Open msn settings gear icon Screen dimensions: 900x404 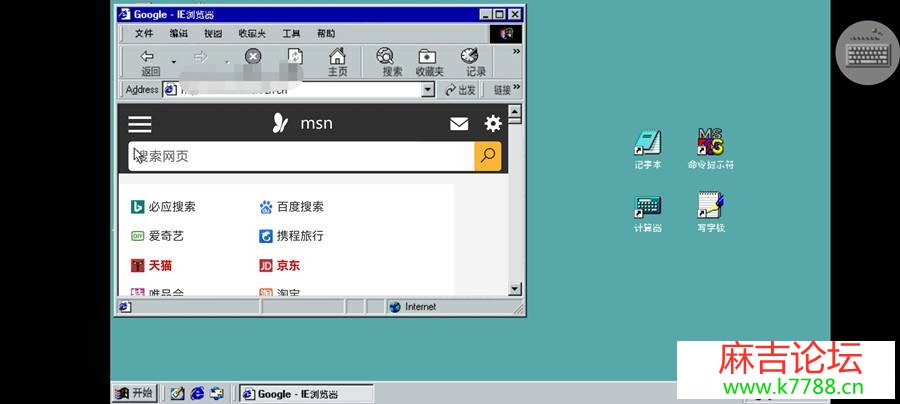click(x=493, y=123)
